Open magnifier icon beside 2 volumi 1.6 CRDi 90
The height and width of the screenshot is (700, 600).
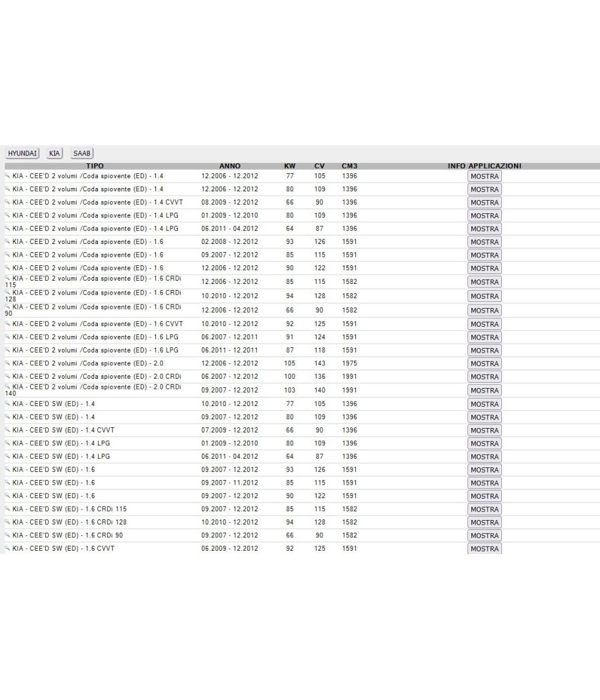click(7, 307)
